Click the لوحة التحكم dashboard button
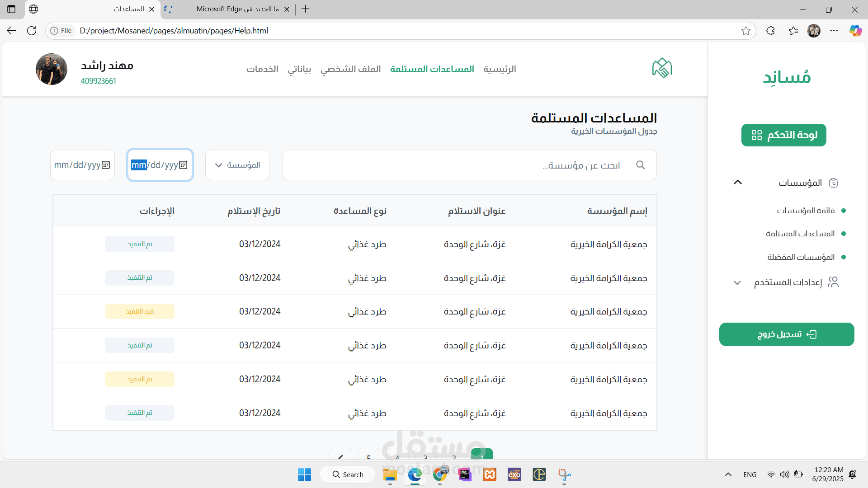Viewport: 868px width, 488px height. pos(784,135)
